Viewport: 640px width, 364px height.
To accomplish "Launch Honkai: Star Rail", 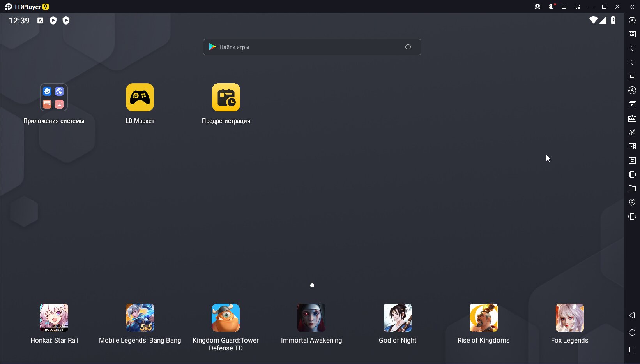I will [54, 318].
